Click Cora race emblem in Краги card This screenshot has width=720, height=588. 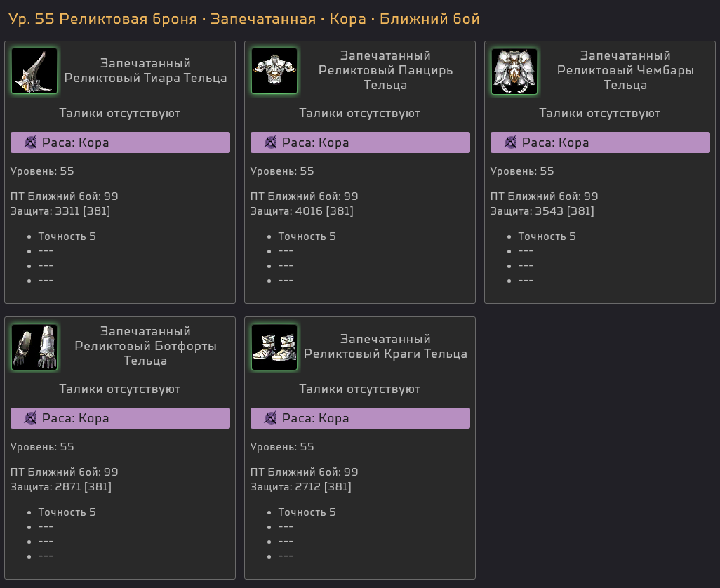[x=270, y=418]
